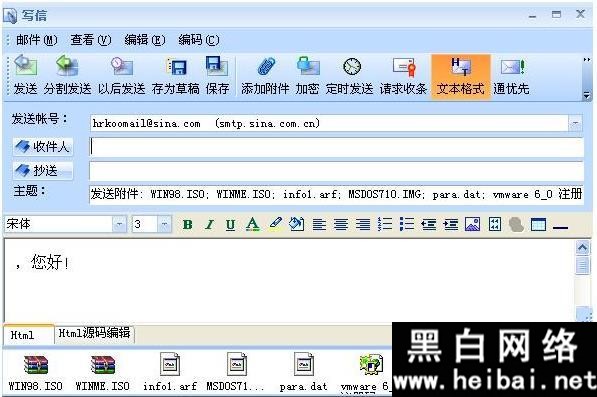Image resolution: width=597 pixels, height=397 pixels.
Task: Decrease indent of paragraph
Action: pos(429,225)
